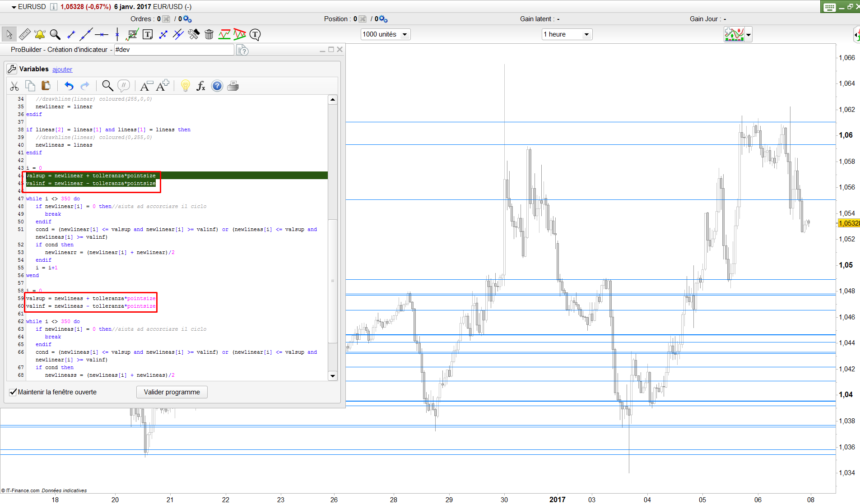860x504 pixels.
Task: Open the Ordres gear settings
Action: point(187,19)
